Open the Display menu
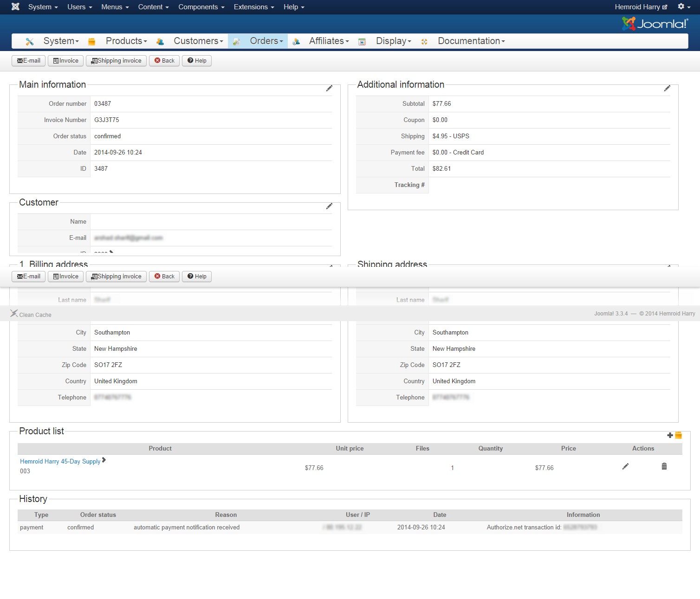700x599 pixels. [394, 41]
